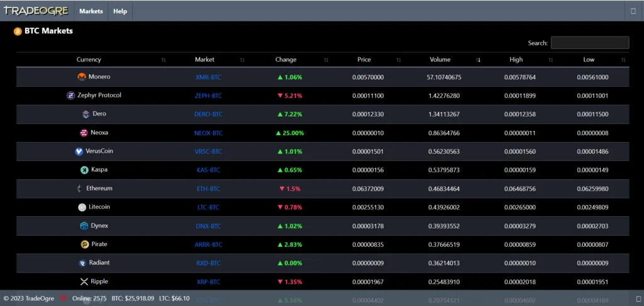
Task: Click the BTC: $25,918.09 footer ticker
Action: click(x=133, y=298)
